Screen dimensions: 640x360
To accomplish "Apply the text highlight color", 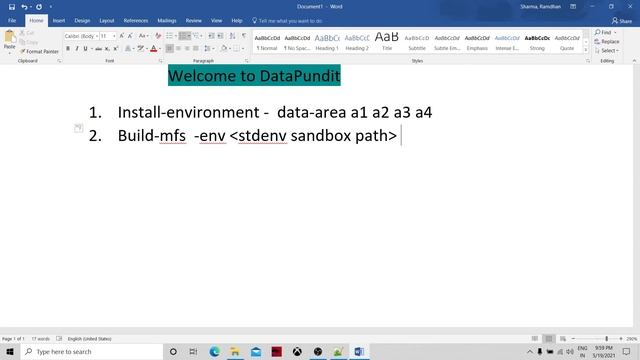I will click(140, 49).
